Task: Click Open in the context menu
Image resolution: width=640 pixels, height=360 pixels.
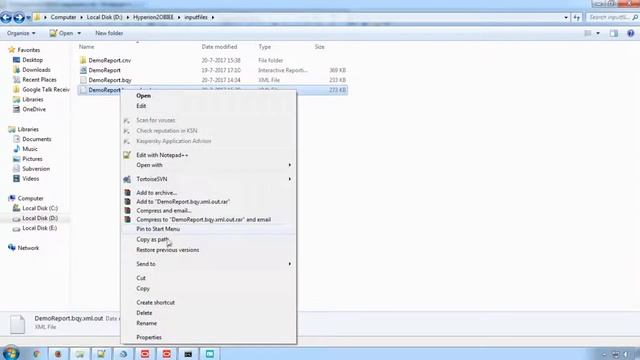Action: [143, 96]
